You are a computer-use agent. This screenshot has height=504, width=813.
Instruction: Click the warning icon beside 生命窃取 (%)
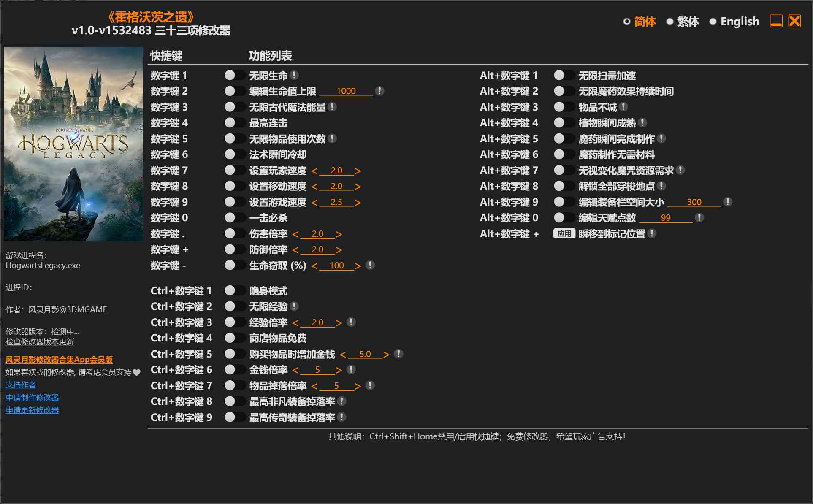[x=370, y=265]
